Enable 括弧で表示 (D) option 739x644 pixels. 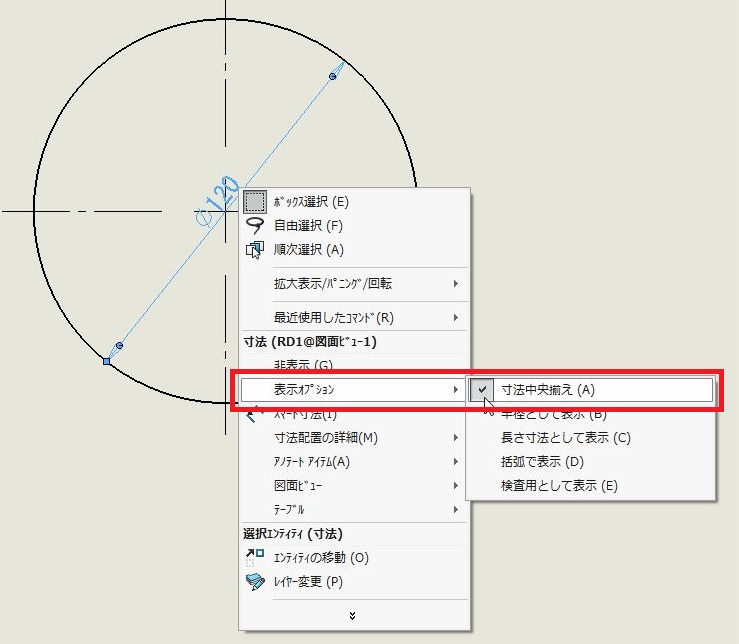tap(541, 462)
